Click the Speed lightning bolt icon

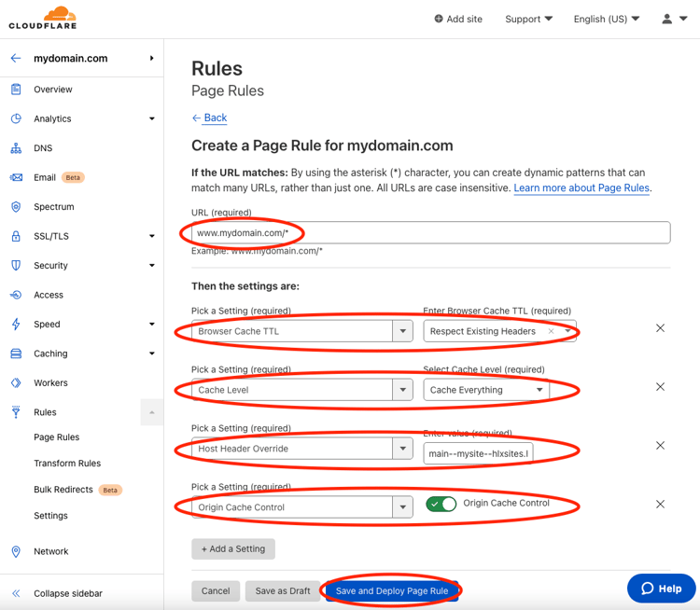pos(16,324)
